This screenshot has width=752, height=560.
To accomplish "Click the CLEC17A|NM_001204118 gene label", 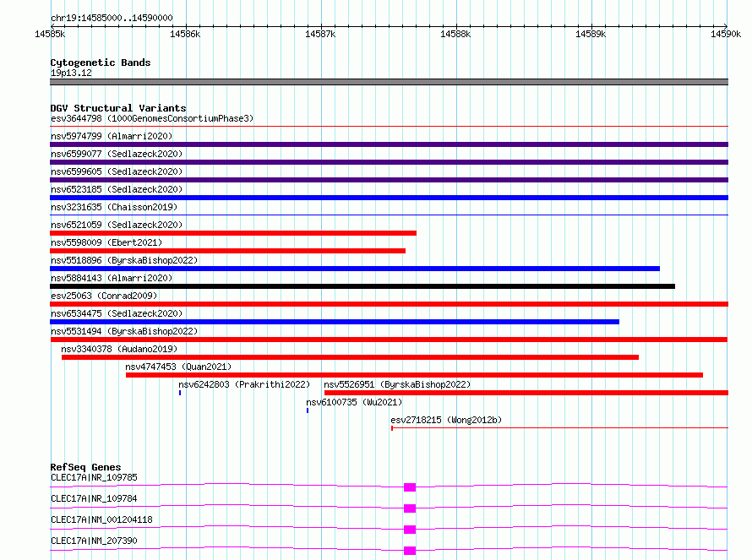I will pos(101,519).
